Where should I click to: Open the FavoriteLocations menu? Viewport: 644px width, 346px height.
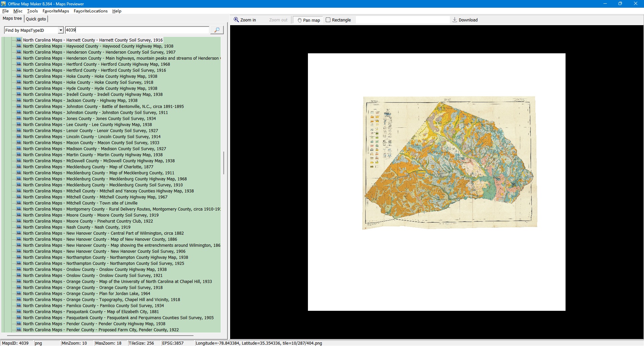point(91,11)
